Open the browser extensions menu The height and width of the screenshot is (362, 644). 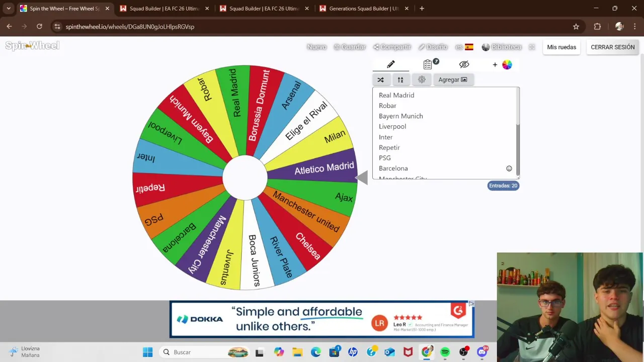(x=597, y=27)
